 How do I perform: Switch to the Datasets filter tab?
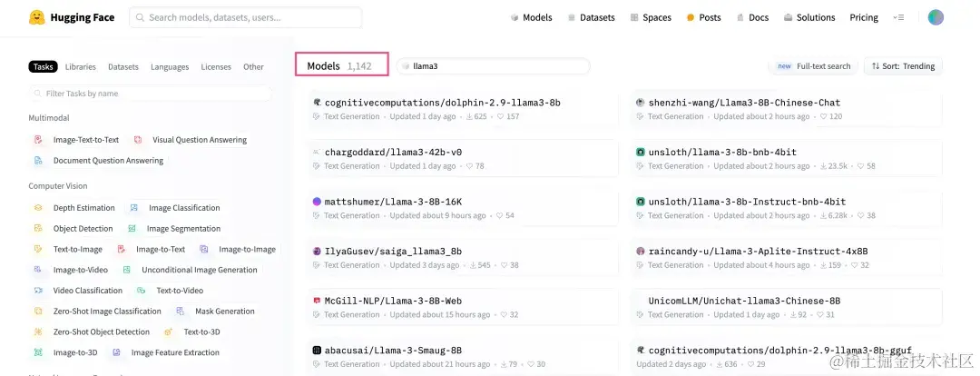[123, 66]
